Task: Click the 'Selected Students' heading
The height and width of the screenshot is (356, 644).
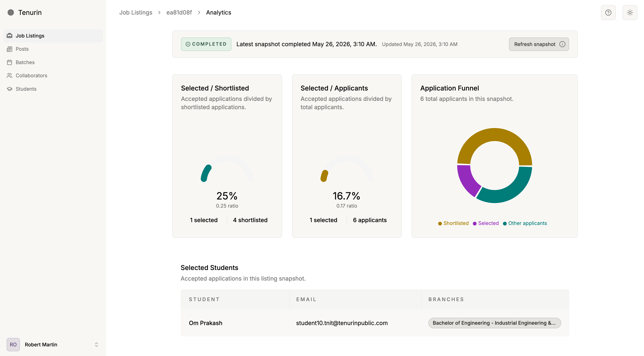Action: tap(210, 268)
